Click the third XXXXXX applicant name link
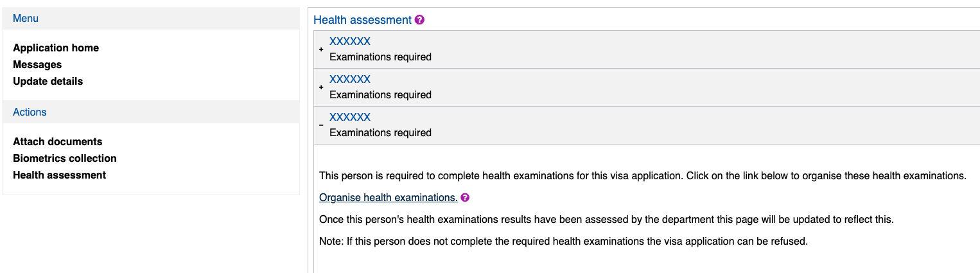The width and height of the screenshot is (980, 273). (x=350, y=118)
